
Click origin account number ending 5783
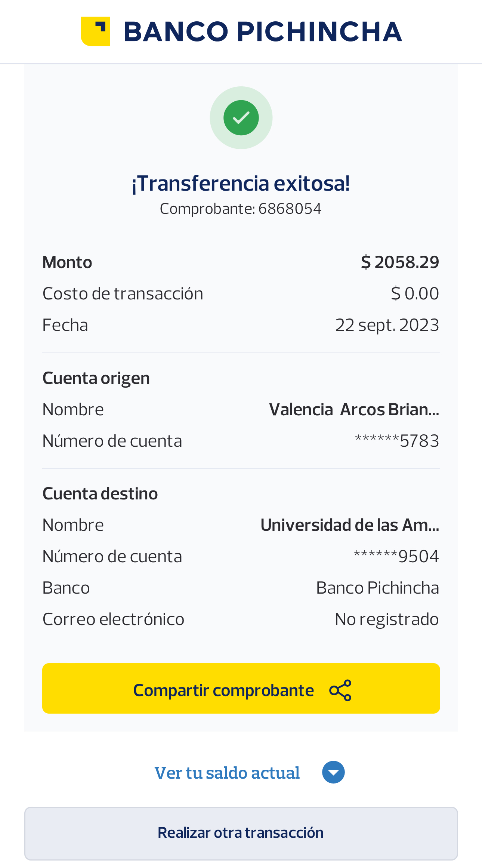[x=397, y=441]
